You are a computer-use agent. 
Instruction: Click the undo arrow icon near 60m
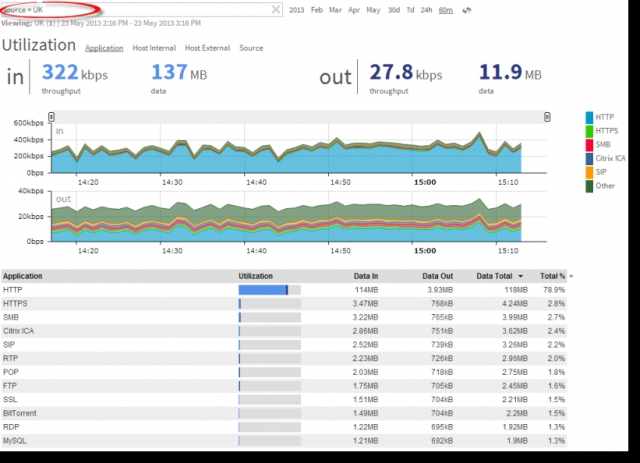pyautogui.click(x=467, y=10)
